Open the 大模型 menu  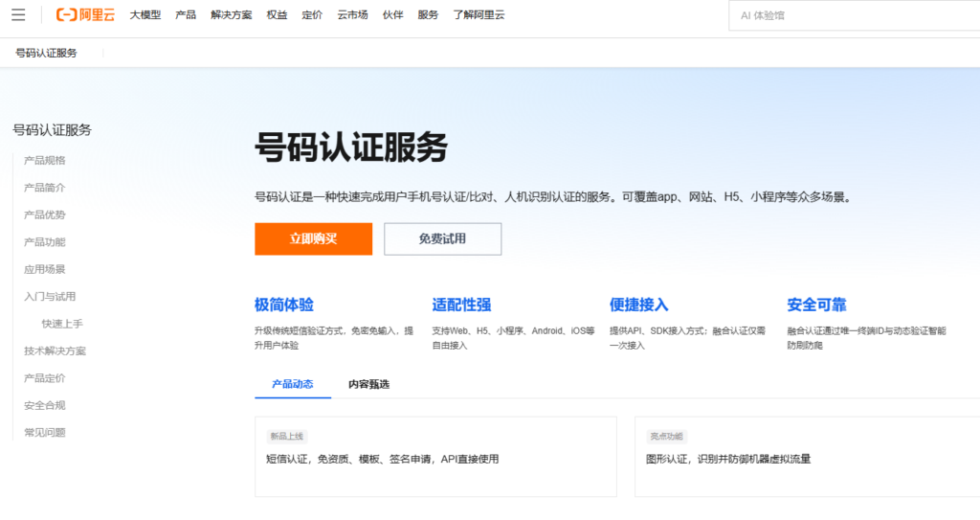pyautogui.click(x=145, y=15)
